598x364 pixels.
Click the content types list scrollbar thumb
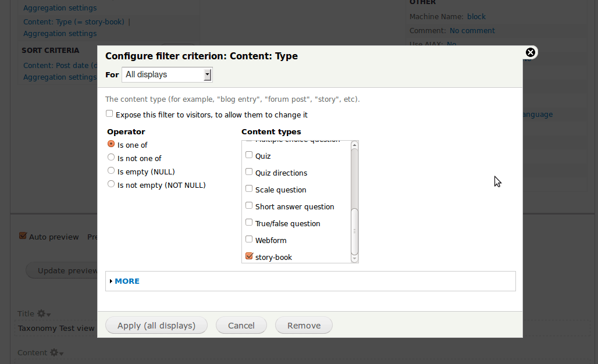point(354,231)
